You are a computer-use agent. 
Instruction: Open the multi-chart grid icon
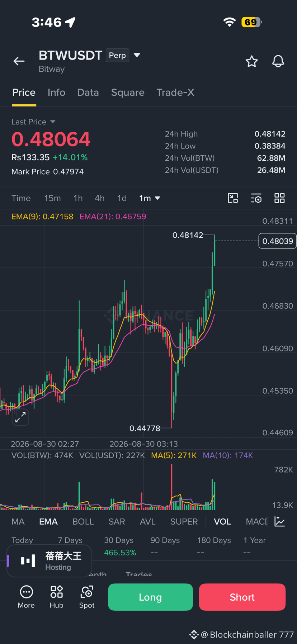tap(279, 198)
